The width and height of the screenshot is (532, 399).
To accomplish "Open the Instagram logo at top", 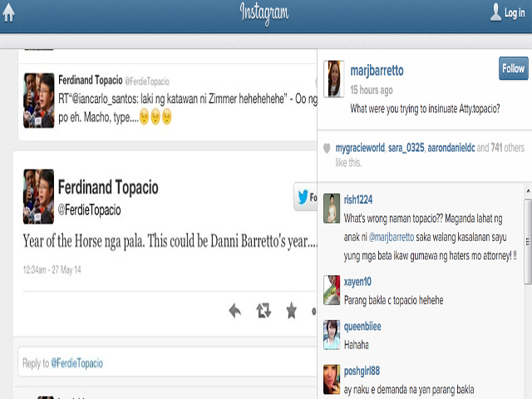I will [265, 13].
